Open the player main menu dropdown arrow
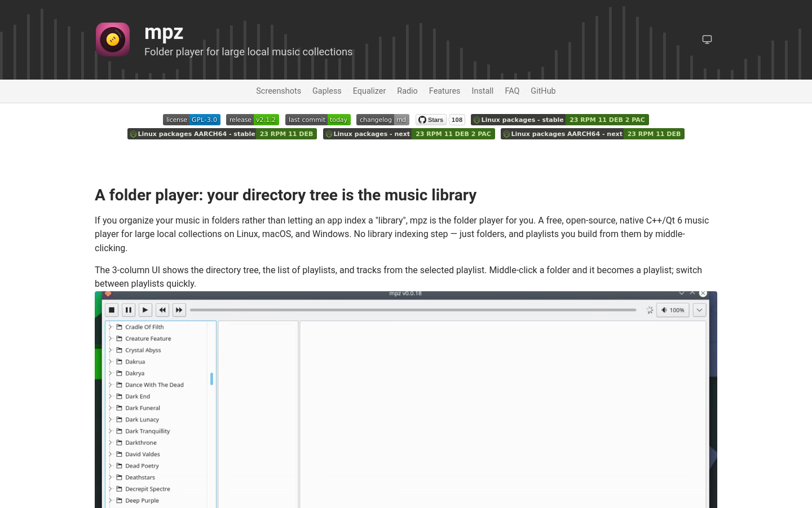 coord(700,310)
